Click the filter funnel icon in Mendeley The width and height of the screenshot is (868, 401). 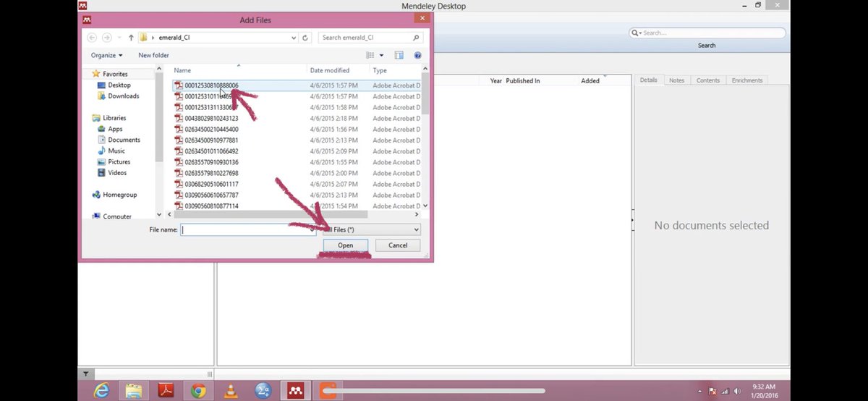85,374
